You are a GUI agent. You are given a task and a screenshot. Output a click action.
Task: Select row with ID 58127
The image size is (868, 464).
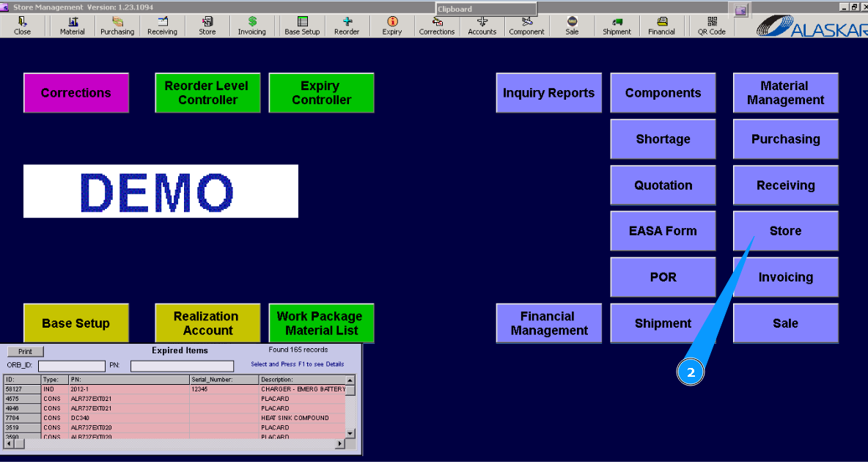click(x=175, y=389)
